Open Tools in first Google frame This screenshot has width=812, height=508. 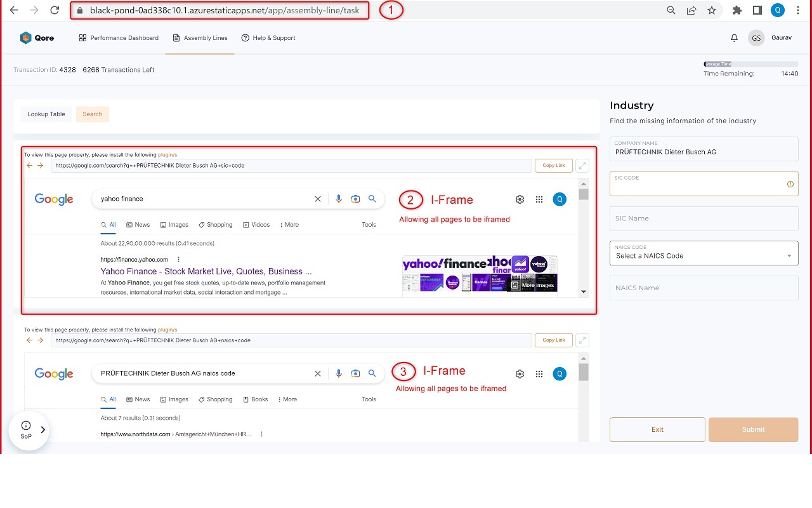(x=369, y=225)
